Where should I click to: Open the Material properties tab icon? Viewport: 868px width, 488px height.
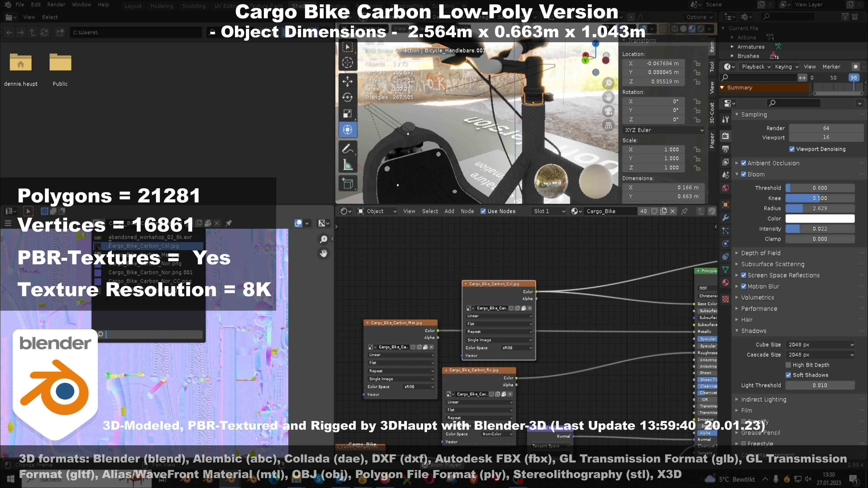(x=725, y=282)
